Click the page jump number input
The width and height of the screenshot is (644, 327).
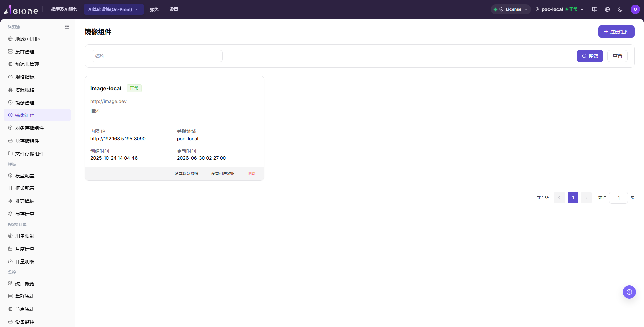click(x=619, y=198)
